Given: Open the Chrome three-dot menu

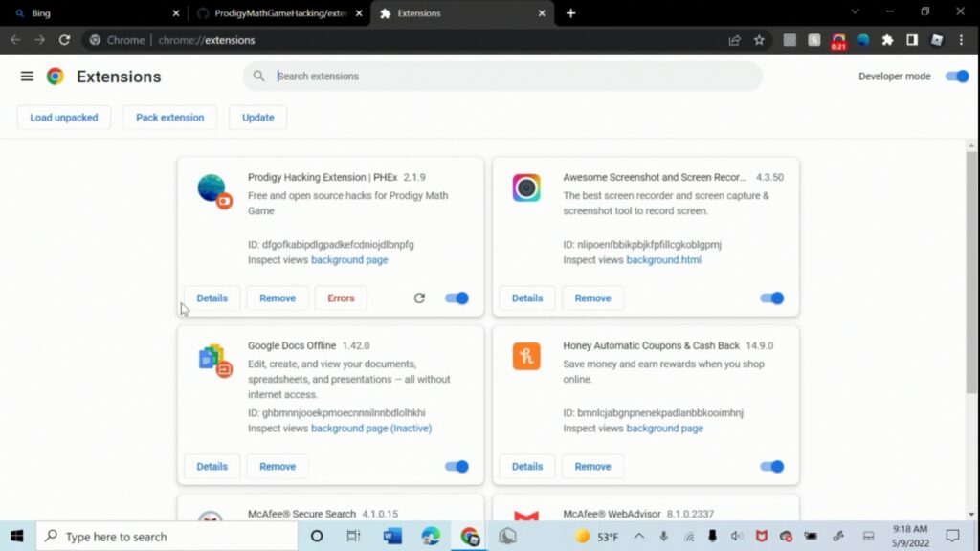Looking at the screenshot, I should point(961,40).
